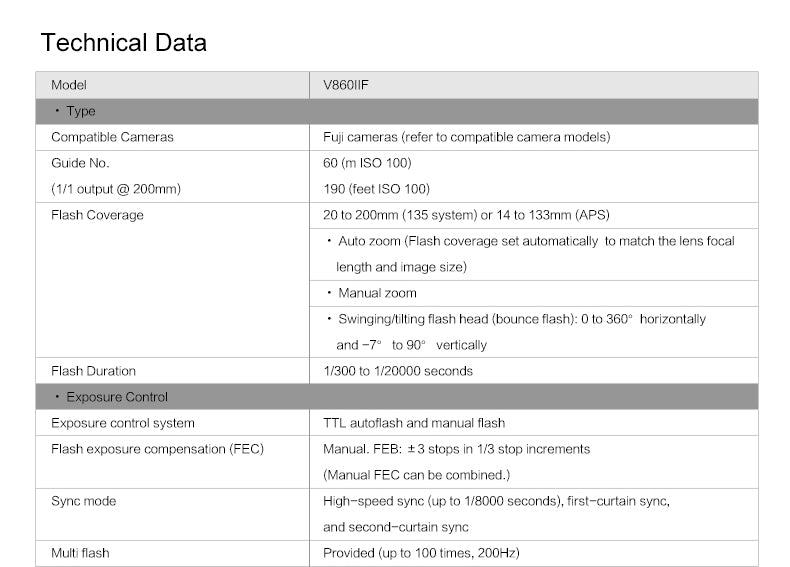Screen dimensions: 790x567
Task: Select the 190 (feet ISO 100) value
Action: tap(376, 189)
